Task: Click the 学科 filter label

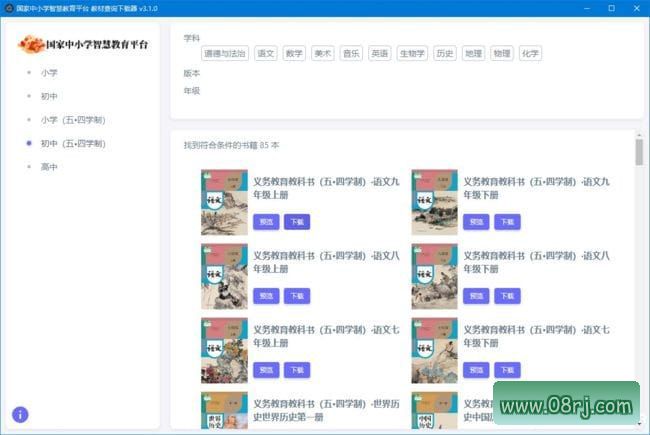Action: (x=192, y=38)
